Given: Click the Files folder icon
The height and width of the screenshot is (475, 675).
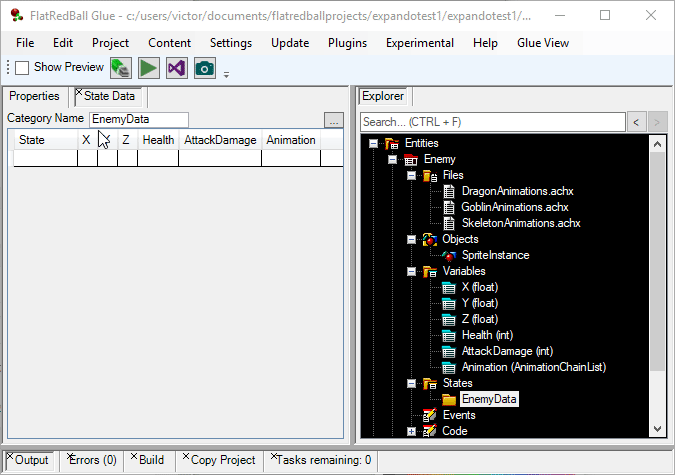Looking at the screenshot, I should click(430, 175).
